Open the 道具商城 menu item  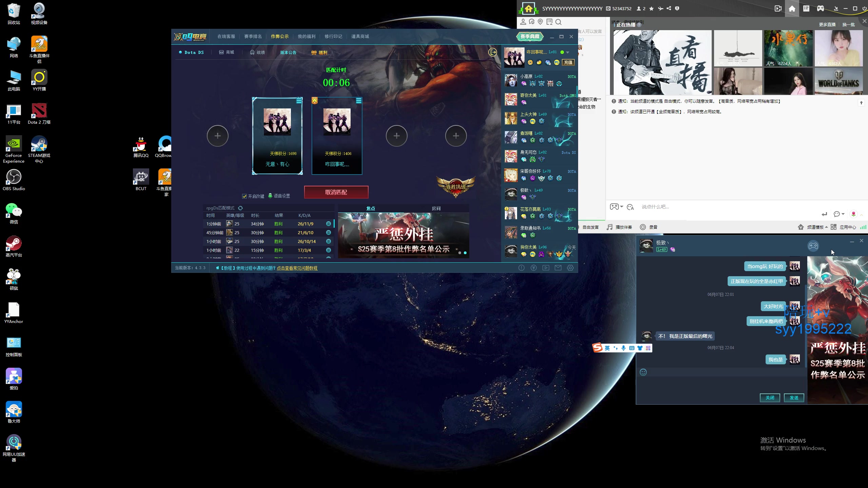360,36
